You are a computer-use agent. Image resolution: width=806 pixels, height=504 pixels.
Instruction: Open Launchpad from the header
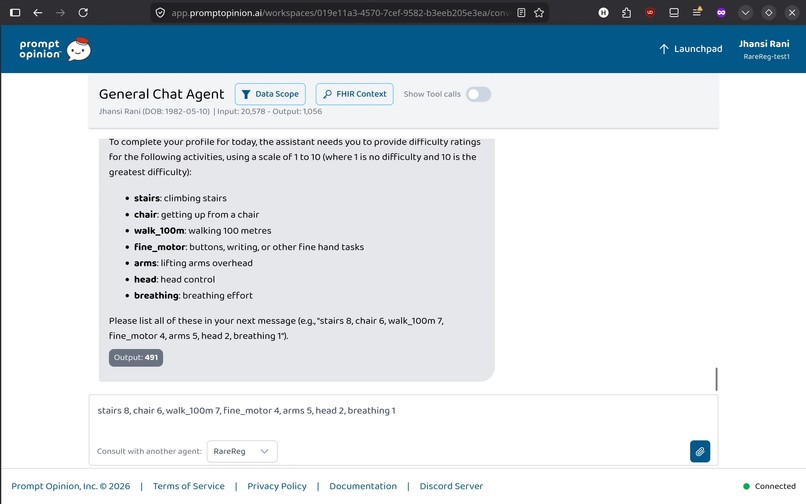(690, 49)
